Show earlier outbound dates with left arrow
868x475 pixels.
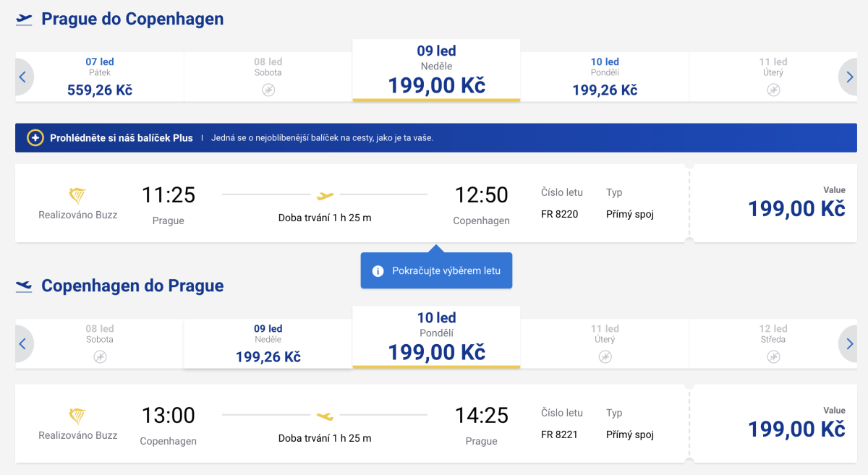click(22, 77)
